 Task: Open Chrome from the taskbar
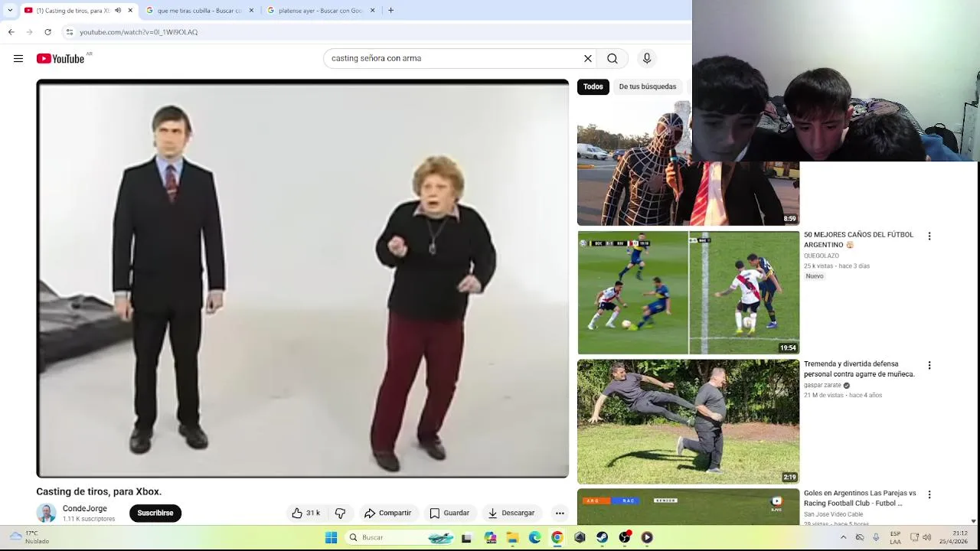(557, 537)
